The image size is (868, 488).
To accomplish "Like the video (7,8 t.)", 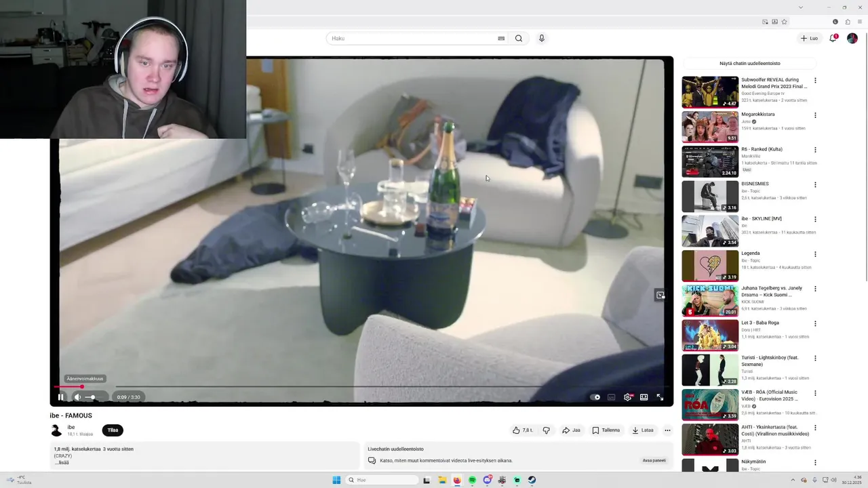I will (x=522, y=430).
